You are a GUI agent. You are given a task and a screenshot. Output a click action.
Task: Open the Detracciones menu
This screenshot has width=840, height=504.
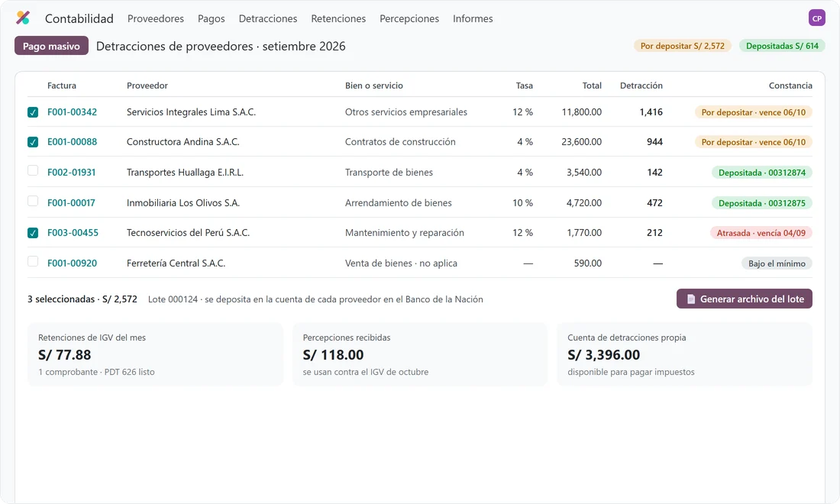[x=268, y=18]
